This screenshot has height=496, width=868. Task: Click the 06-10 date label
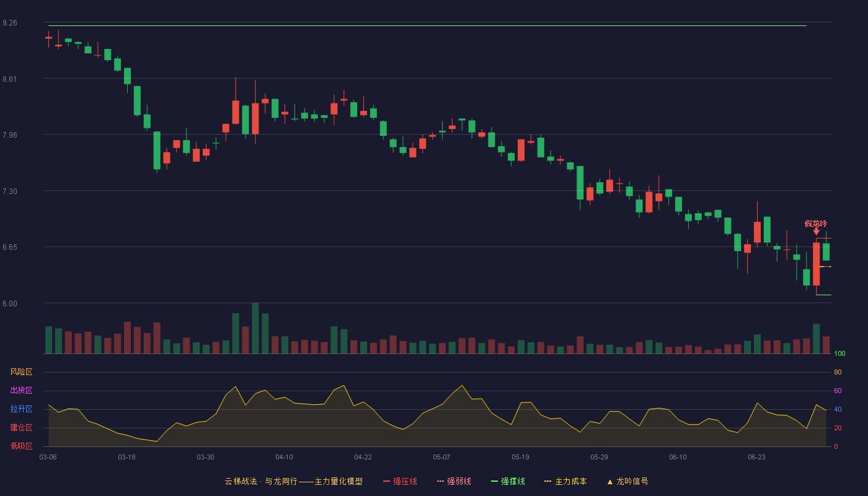(x=678, y=457)
